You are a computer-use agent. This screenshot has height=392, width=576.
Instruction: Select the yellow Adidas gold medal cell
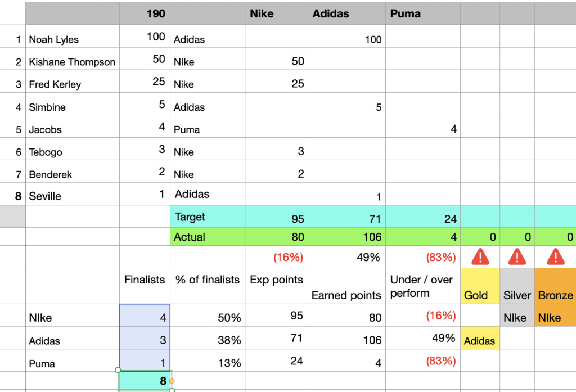pos(480,340)
